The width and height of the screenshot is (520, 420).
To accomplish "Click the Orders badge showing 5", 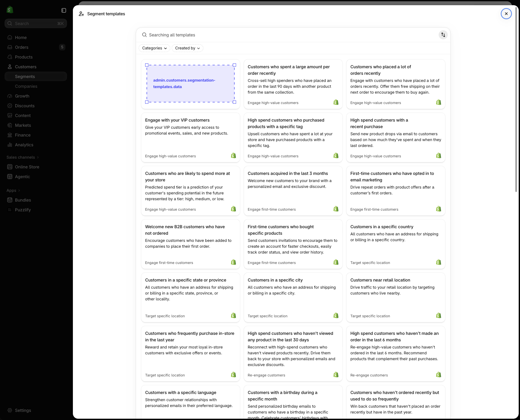I will [62, 47].
